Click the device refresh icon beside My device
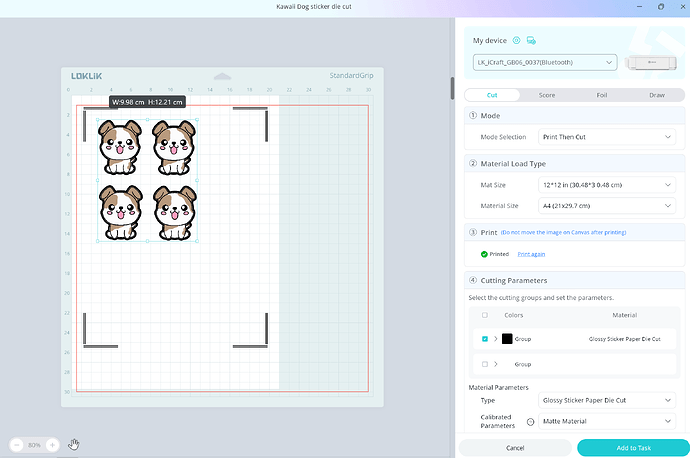The width and height of the screenshot is (690, 458). tap(517, 41)
